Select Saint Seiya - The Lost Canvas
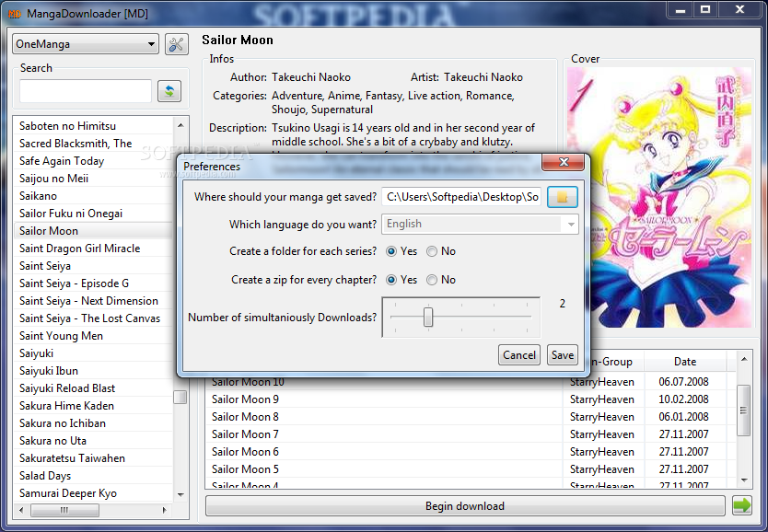768x532 pixels. coord(93,318)
